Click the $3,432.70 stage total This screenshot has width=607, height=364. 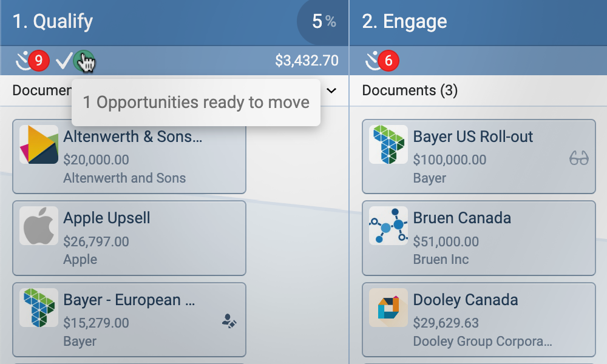[307, 61]
